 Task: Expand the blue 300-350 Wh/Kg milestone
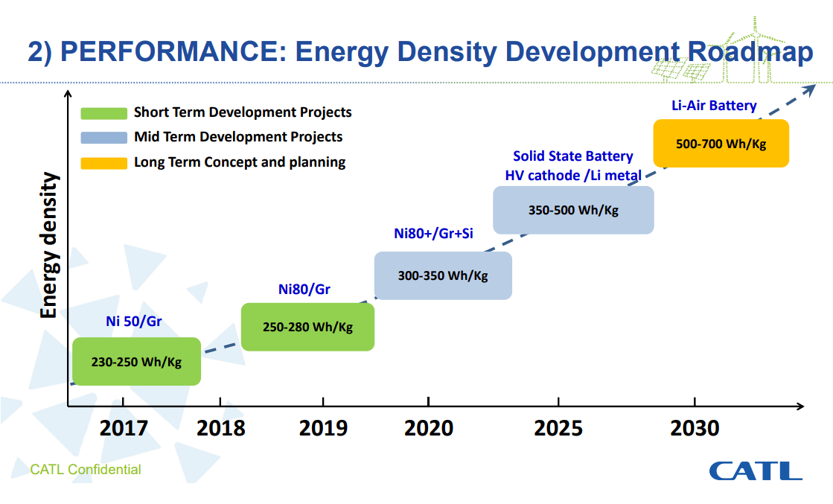coord(443,275)
